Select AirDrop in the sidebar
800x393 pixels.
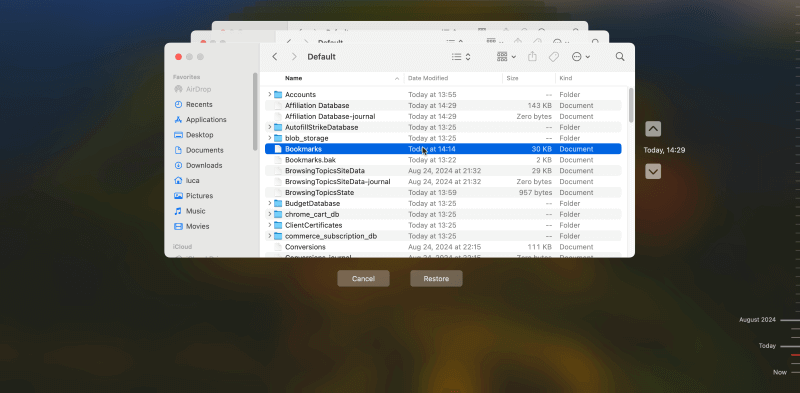tap(193, 89)
